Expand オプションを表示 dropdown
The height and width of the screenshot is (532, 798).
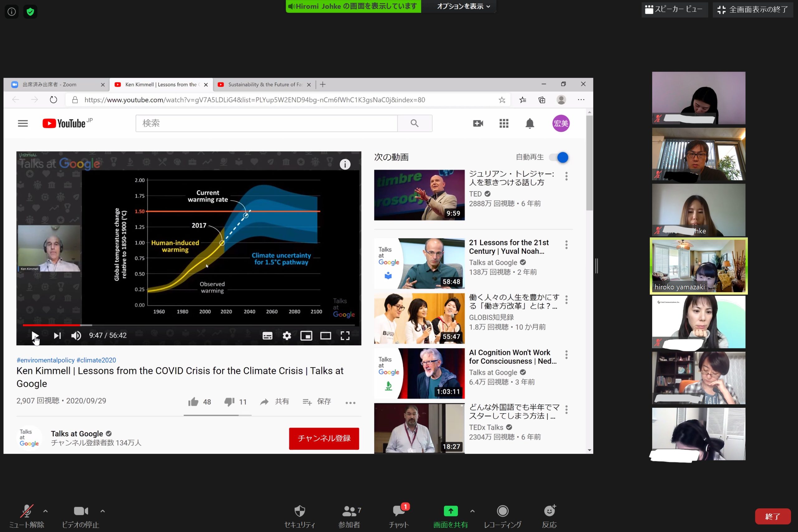point(463,7)
